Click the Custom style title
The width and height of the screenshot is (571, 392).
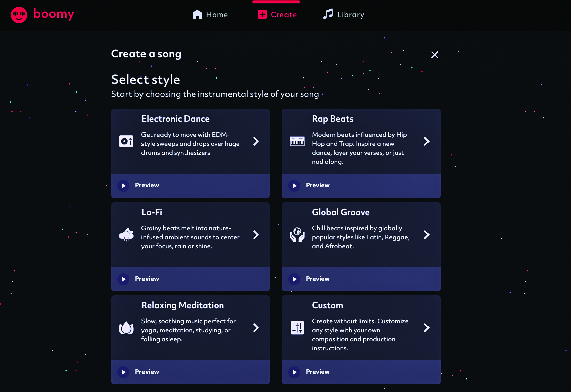(x=327, y=305)
